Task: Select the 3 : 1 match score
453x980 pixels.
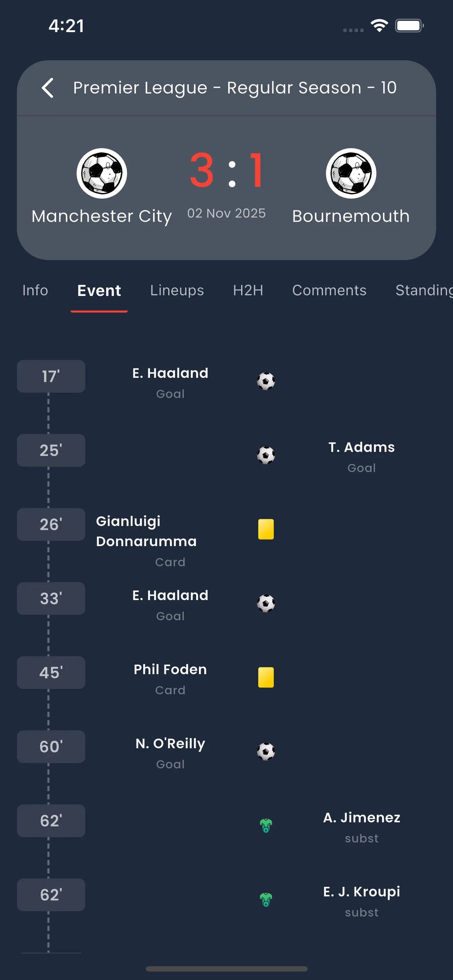Action: click(x=227, y=170)
